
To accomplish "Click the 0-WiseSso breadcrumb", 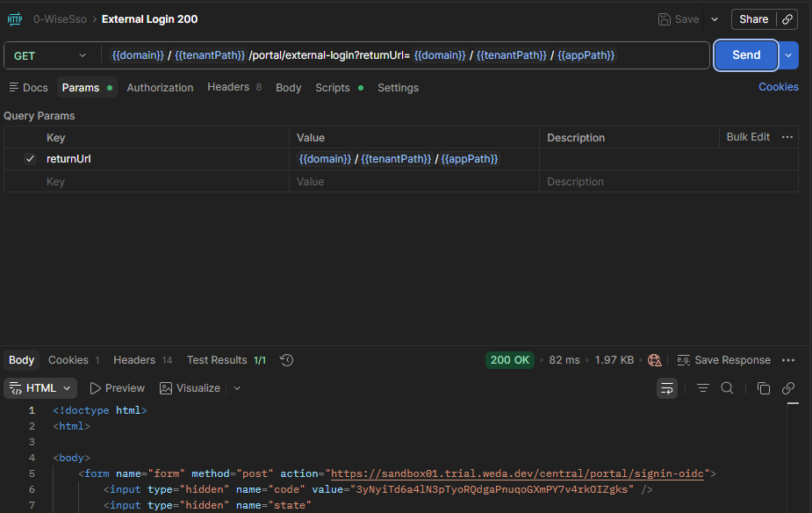I will (60, 19).
